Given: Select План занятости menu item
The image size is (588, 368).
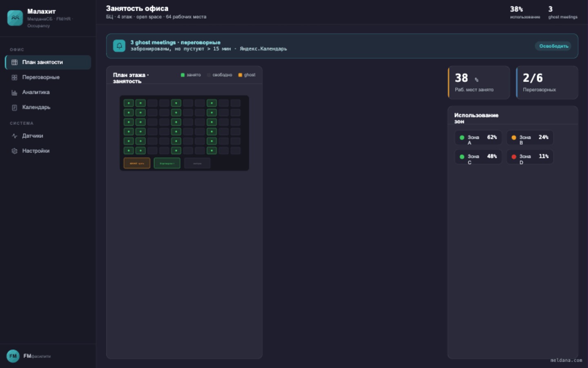Looking at the screenshot, I should pos(48,62).
